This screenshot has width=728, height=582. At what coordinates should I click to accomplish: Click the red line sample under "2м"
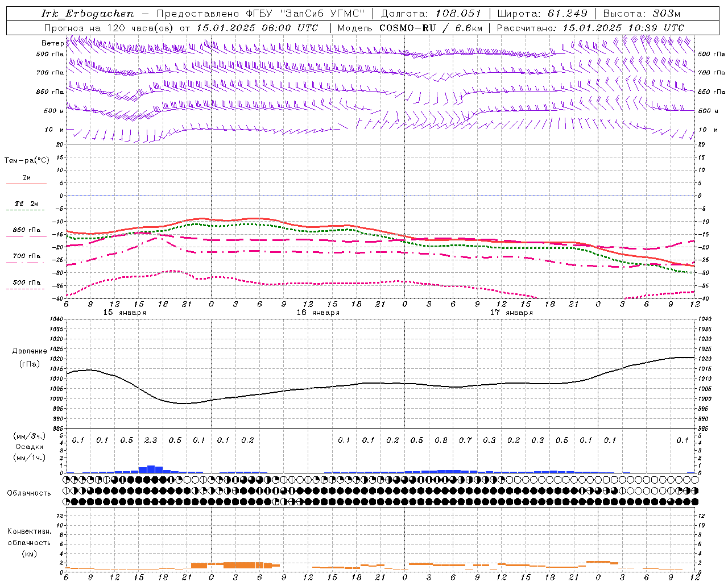26,184
